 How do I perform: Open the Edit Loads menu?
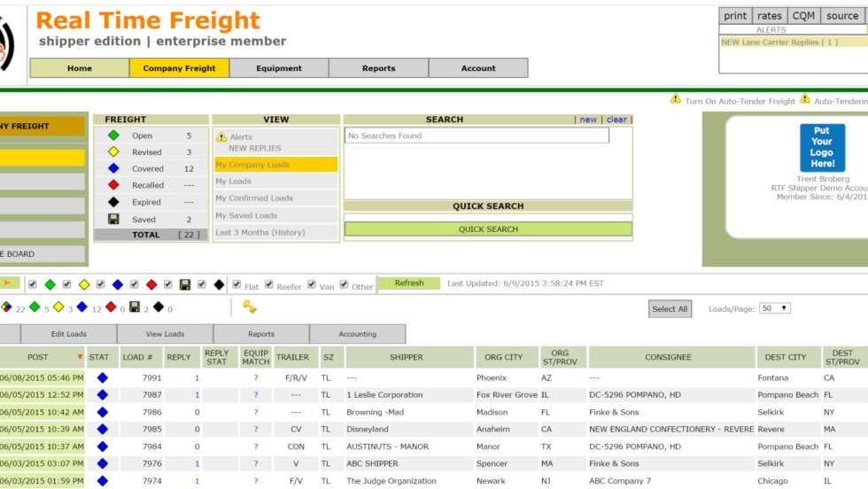click(68, 334)
